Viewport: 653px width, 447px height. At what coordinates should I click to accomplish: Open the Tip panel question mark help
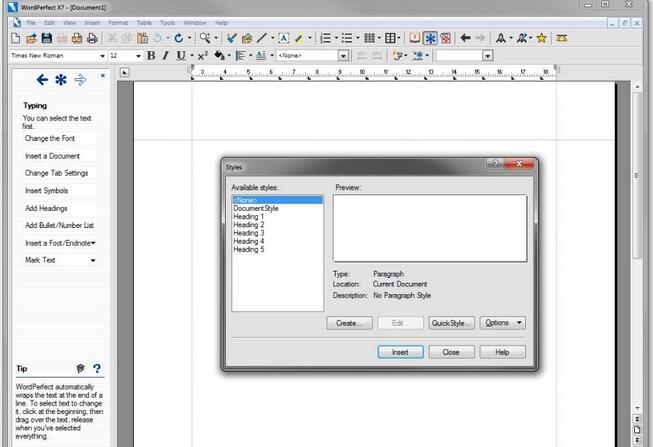[x=97, y=368]
